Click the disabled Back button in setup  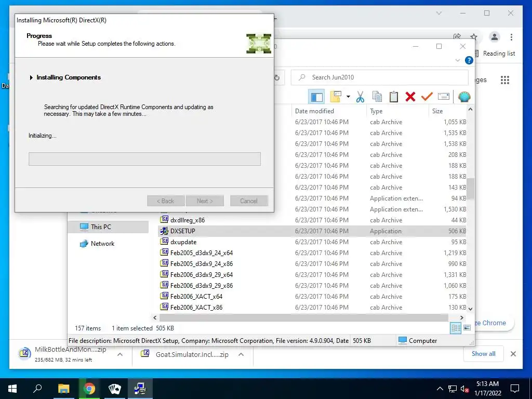[166, 201]
